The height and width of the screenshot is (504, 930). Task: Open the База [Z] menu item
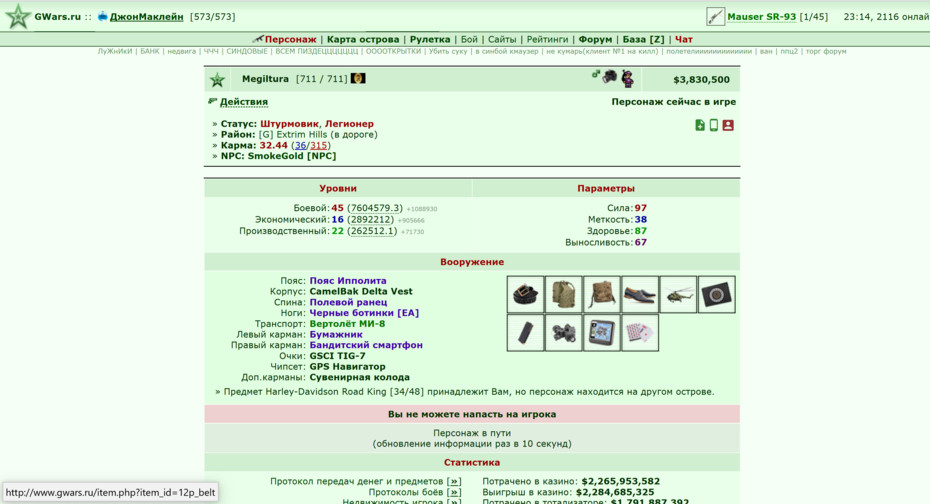pyautogui.click(x=644, y=39)
